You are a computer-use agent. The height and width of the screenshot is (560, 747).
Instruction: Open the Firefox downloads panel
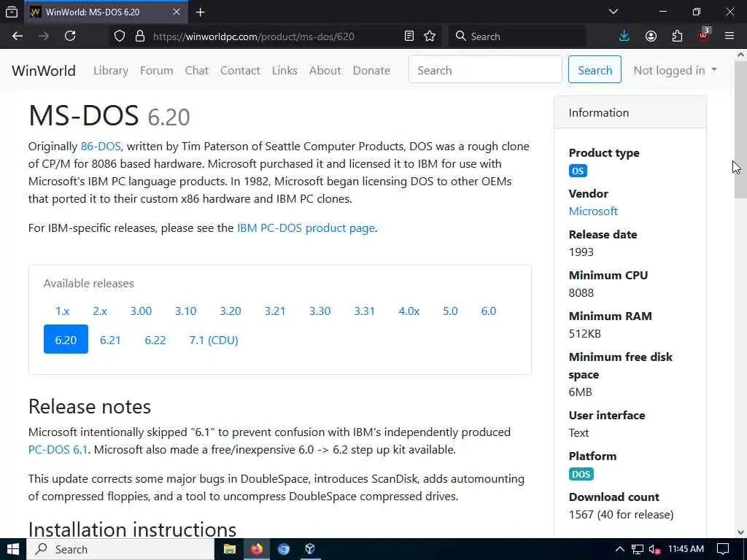[624, 36]
